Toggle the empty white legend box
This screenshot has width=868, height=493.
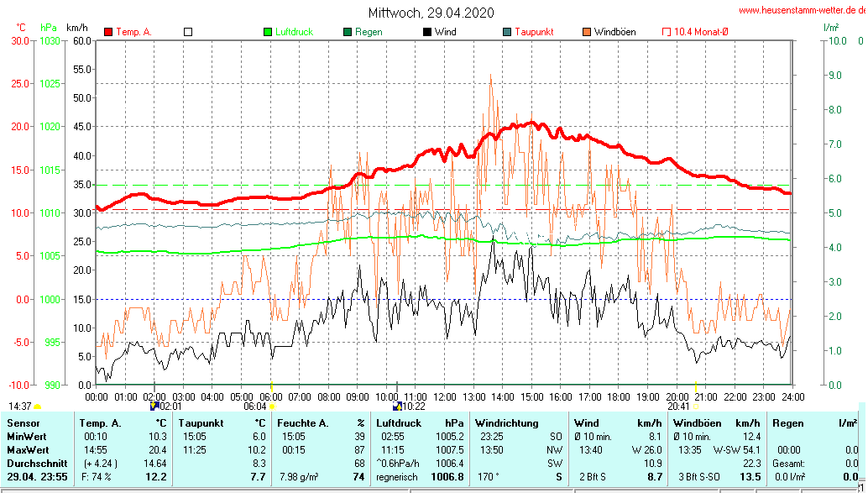[188, 32]
